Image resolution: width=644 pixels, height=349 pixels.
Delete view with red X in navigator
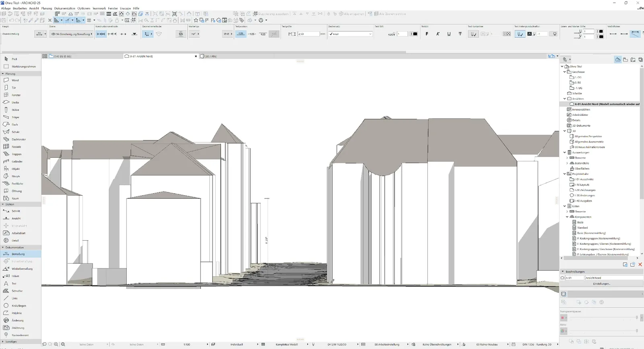[x=640, y=264]
